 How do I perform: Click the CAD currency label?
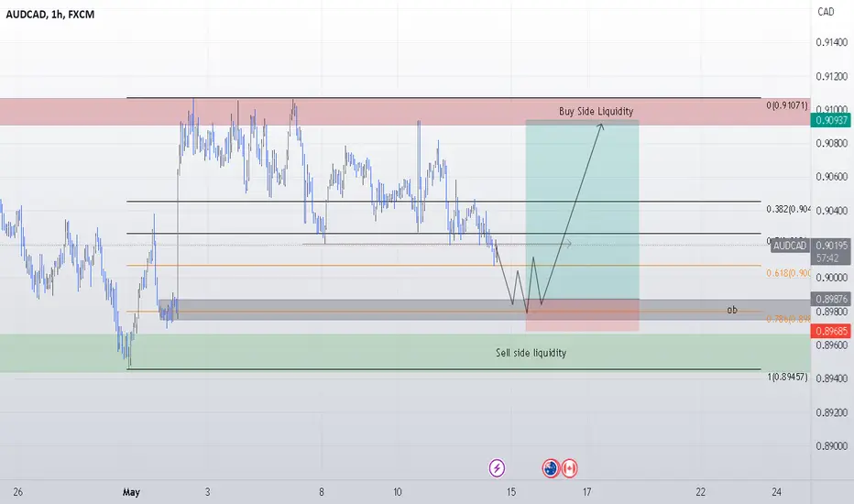(x=826, y=11)
